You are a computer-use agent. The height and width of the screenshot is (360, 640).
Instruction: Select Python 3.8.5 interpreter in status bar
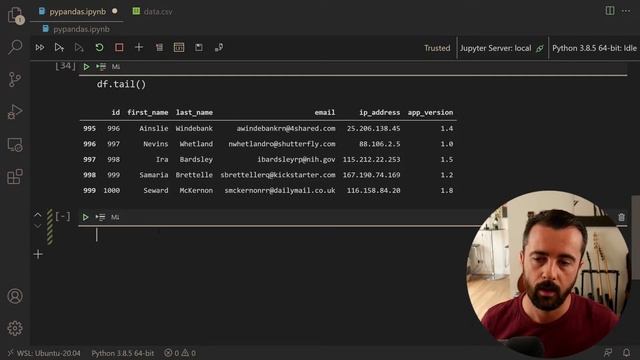point(122,353)
